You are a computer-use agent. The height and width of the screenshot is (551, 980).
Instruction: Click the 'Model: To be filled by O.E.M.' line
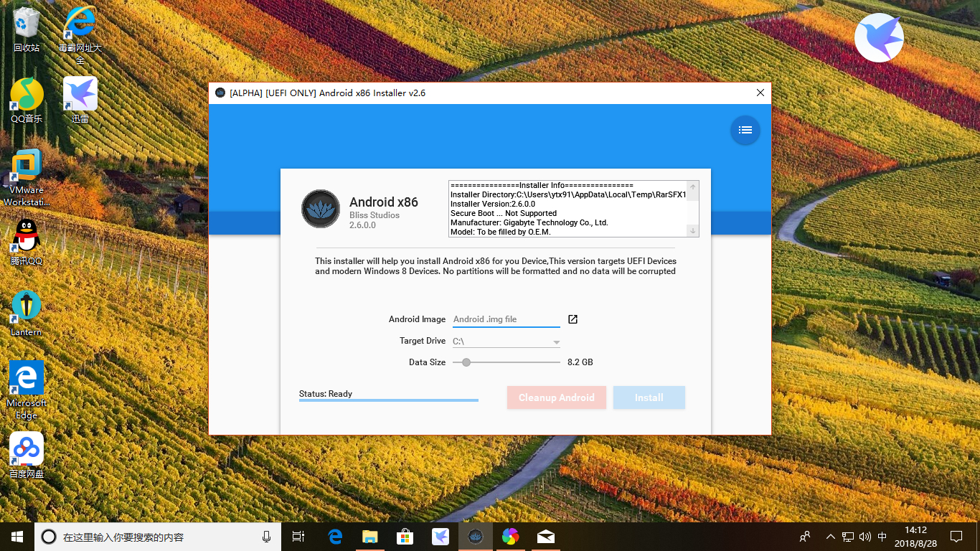click(501, 232)
